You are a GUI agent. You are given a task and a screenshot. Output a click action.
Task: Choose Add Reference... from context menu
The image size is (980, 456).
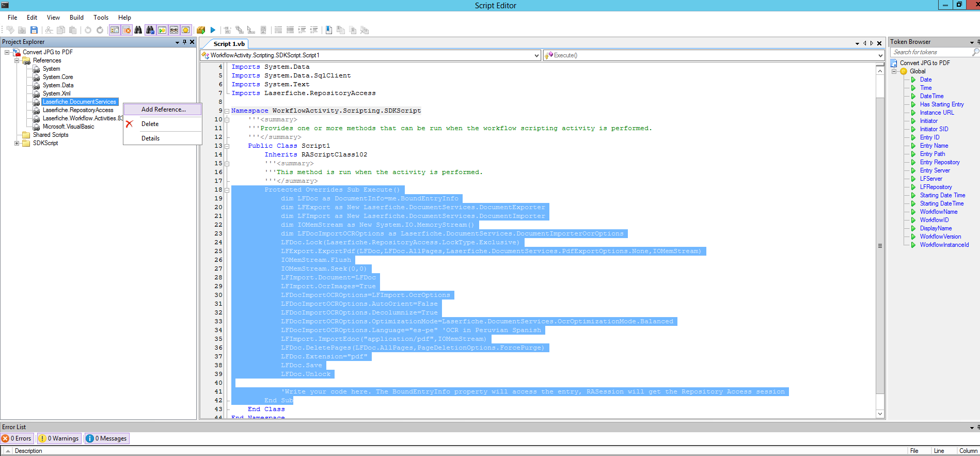[163, 109]
